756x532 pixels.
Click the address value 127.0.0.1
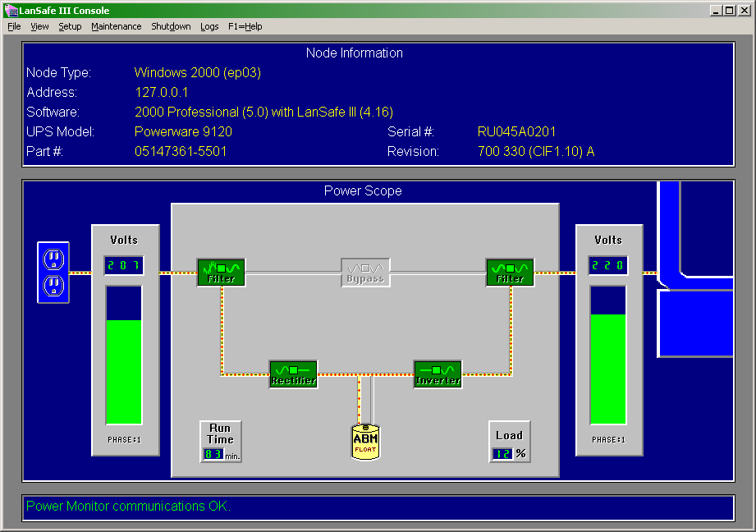coord(162,92)
